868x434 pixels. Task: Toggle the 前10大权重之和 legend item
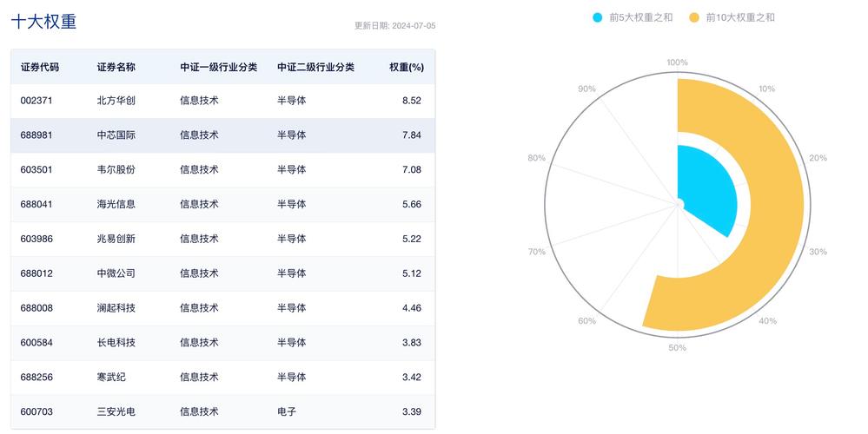pyautogui.click(x=732, y=17)
